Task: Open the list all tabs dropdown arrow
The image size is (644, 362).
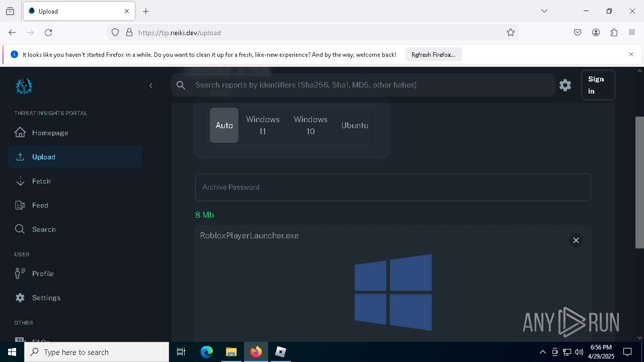Action: pos(544,11)
